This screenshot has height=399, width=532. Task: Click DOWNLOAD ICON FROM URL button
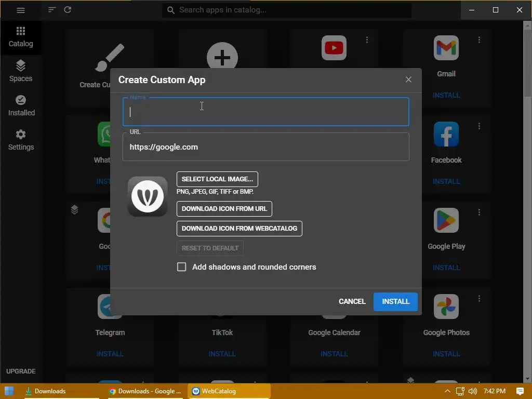coord(224,209)
